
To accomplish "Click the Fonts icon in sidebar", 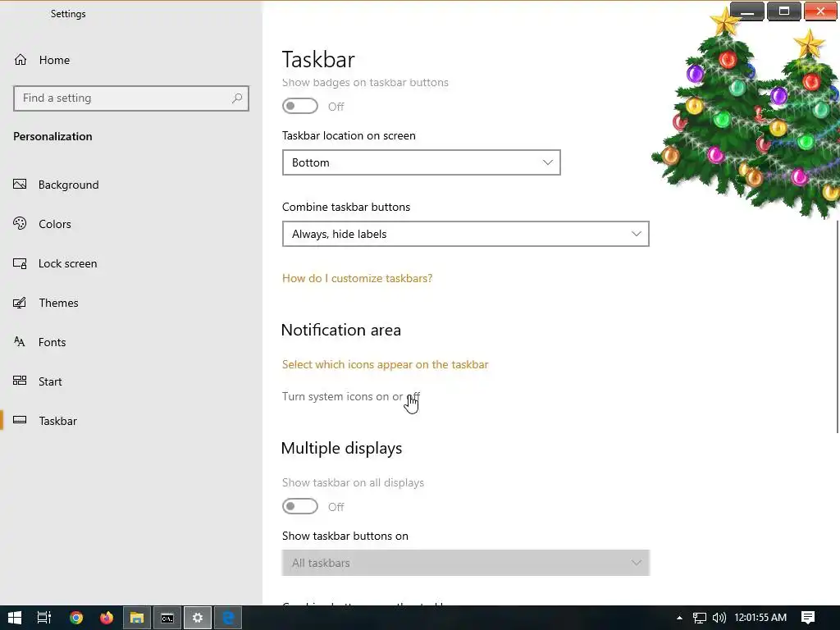I will pyautogui.click(x=20, y=342).
